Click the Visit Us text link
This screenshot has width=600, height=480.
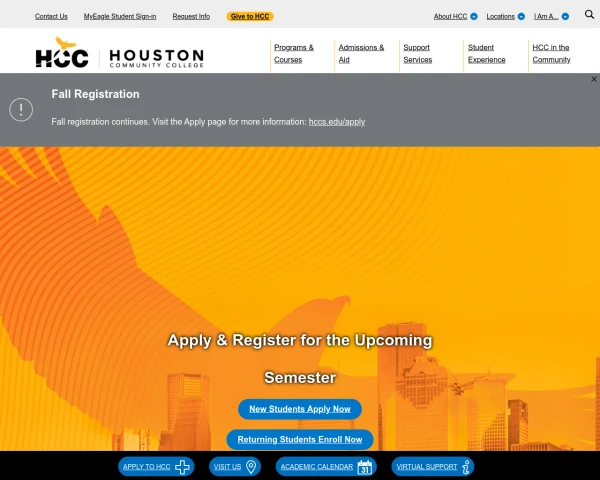click(x=227, y=467)
